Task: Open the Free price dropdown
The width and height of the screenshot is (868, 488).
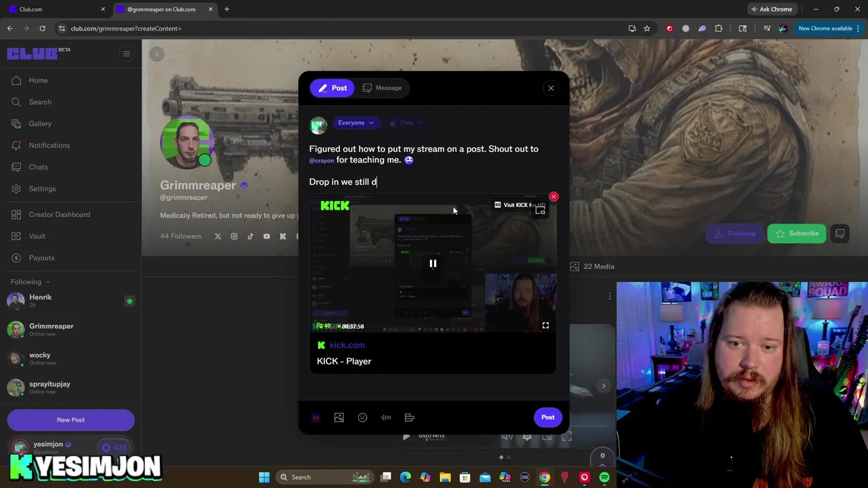Action: tap(407, 123)
